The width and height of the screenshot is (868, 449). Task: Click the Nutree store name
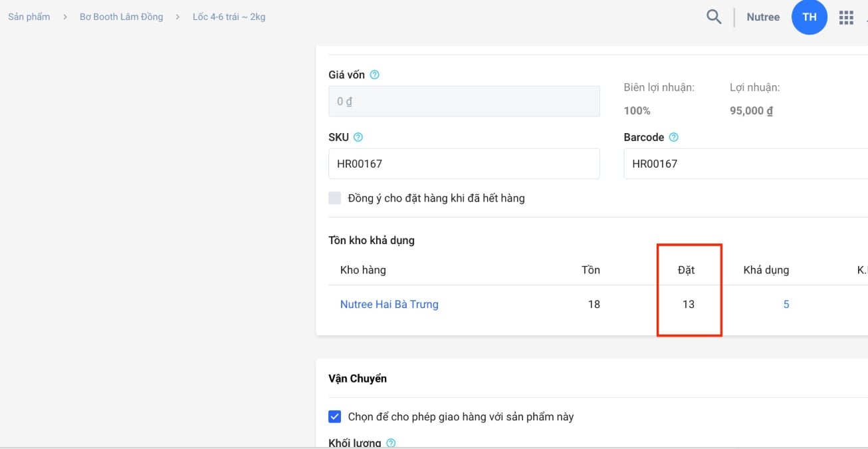[x=762, y=17]
